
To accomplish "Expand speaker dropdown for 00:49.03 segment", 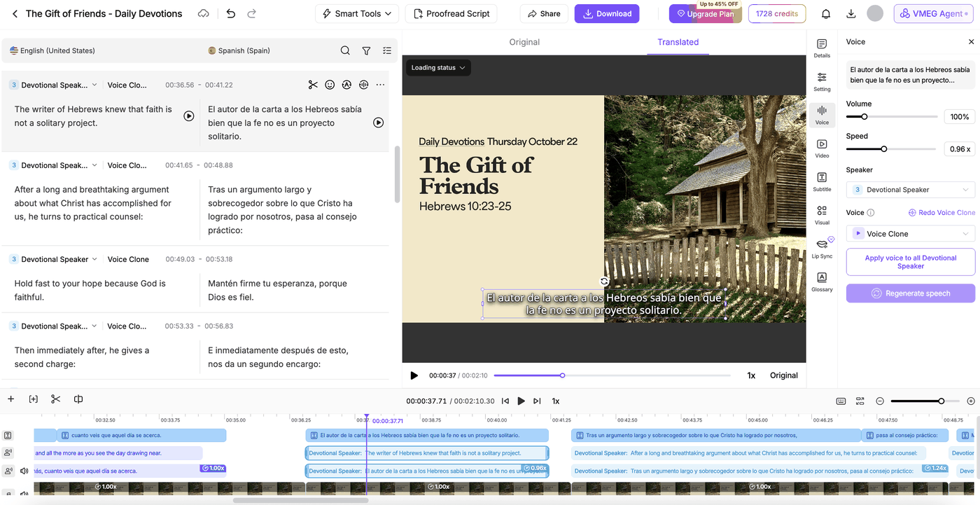I will click(x=94, y=259).
